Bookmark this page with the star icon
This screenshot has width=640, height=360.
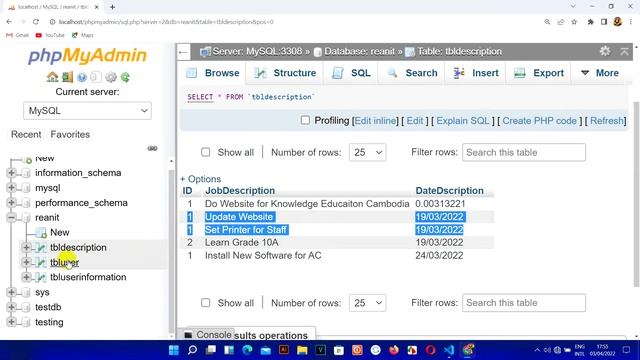point(574,22)
